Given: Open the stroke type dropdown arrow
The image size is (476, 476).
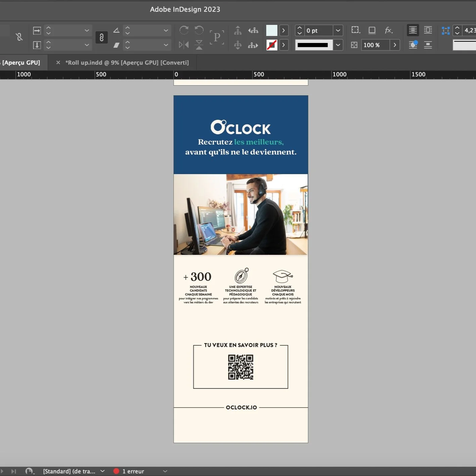Looking at the screenshot, I should pos(338,45).
